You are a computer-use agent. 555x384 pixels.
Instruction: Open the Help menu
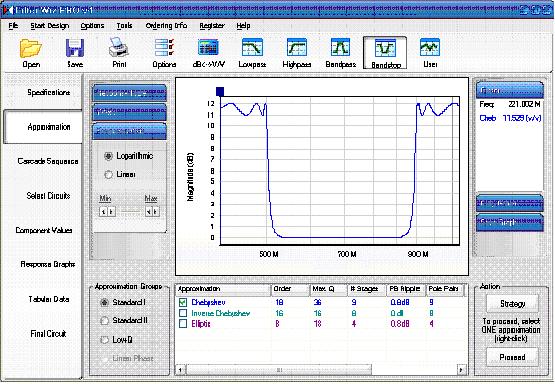click(x=243, y=26)
